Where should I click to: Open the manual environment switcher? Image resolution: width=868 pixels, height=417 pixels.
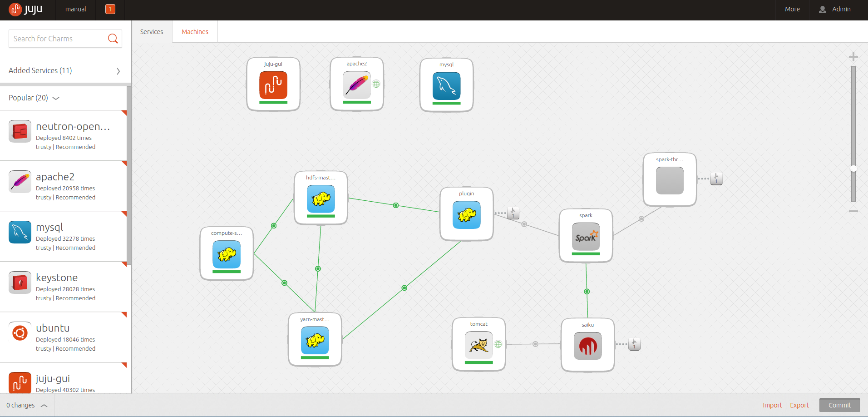pyautogui.click(x=76, y=9)
